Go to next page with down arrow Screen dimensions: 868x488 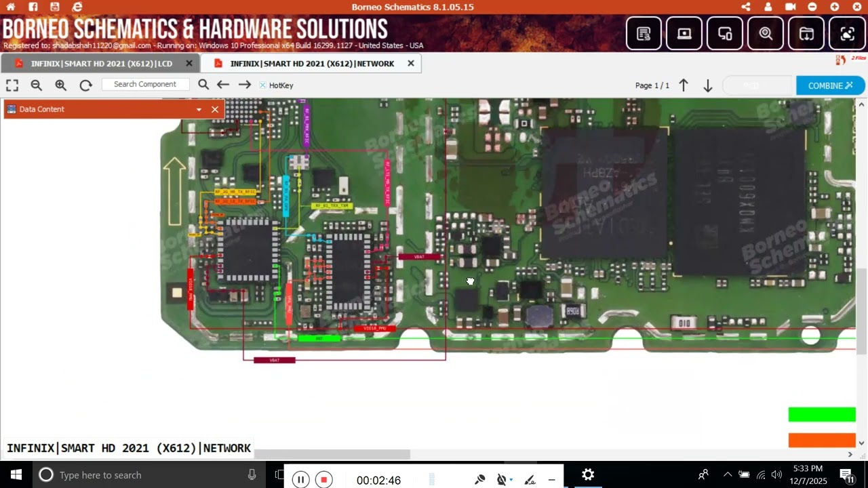click(707, 85)
